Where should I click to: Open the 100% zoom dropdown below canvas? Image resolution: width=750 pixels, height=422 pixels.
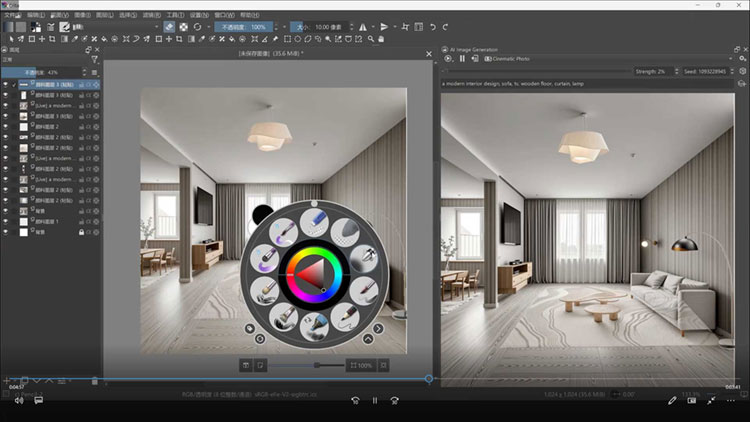361,366
